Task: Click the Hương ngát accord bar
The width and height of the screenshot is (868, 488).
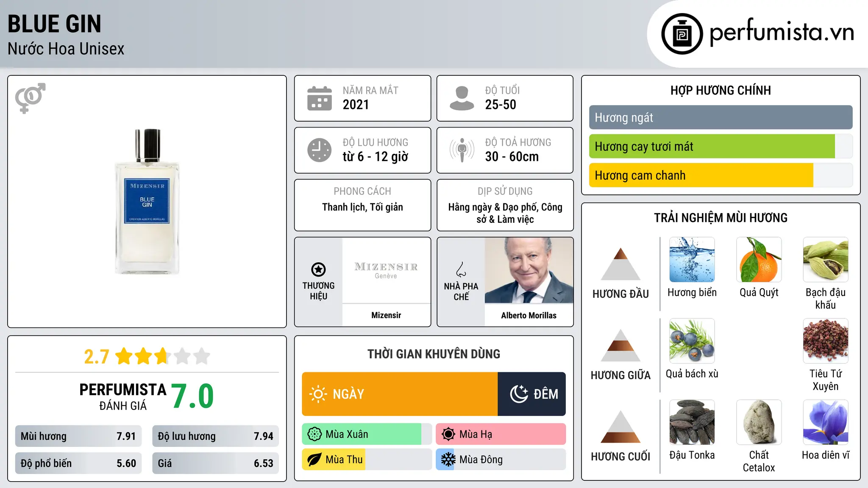Action: (721, 117)
